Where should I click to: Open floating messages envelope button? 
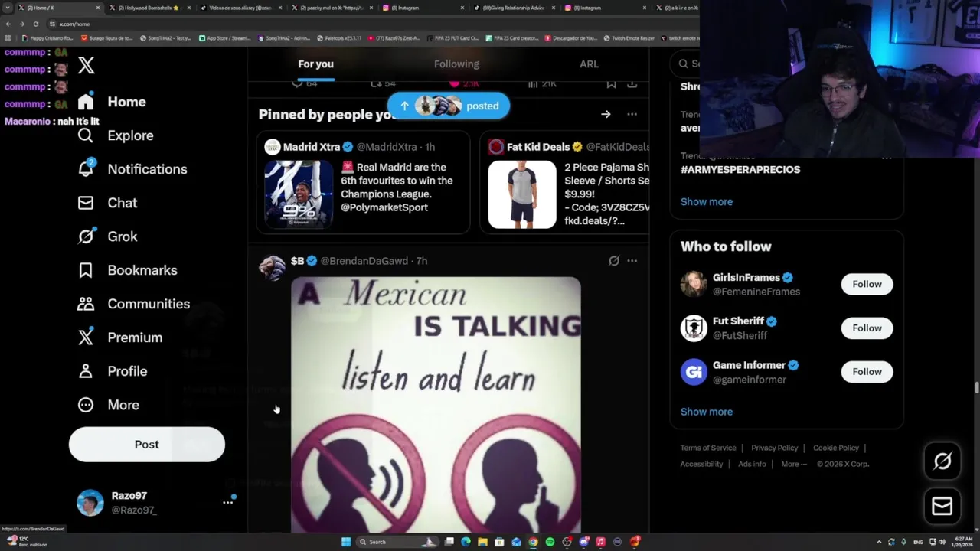[942, 506]
